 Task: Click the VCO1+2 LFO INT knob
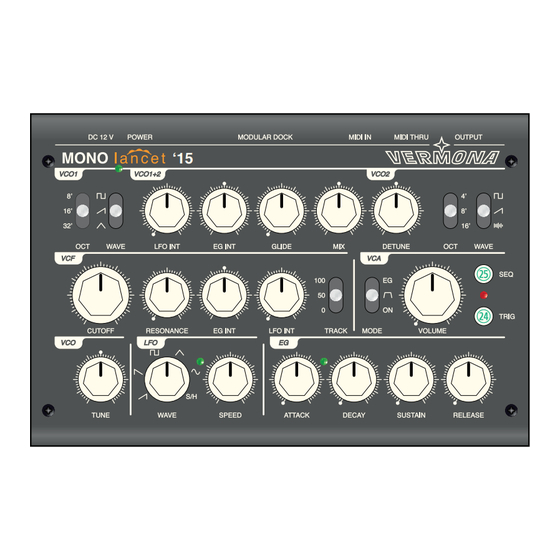click(167, 211)
